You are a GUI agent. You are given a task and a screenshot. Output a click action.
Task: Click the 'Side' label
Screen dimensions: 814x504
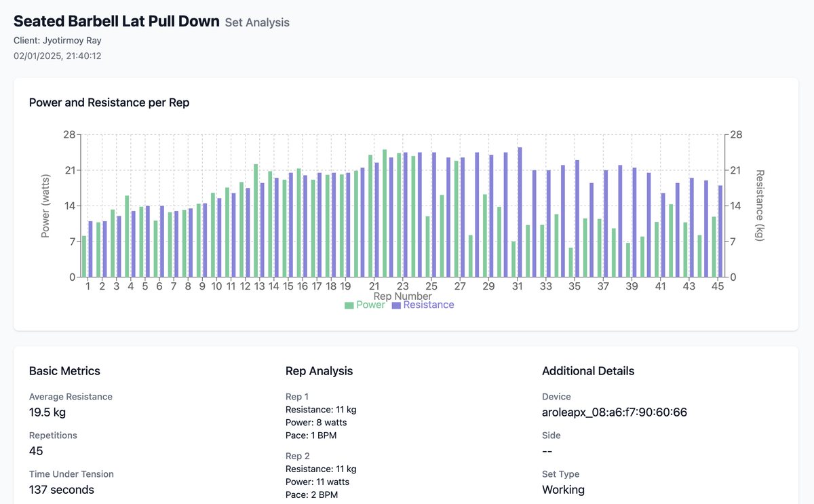[551, 435]
